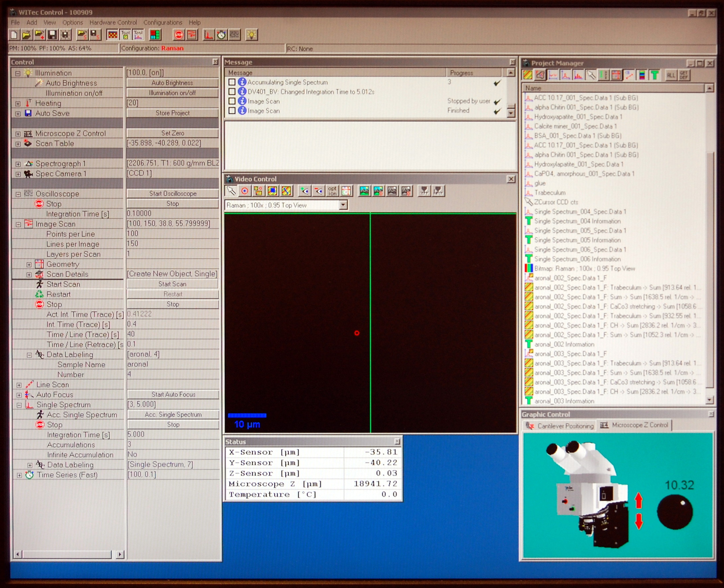Click the 'opt ion' icon in Video Control toolbar
724x588 pixels.
coord(332,191)
